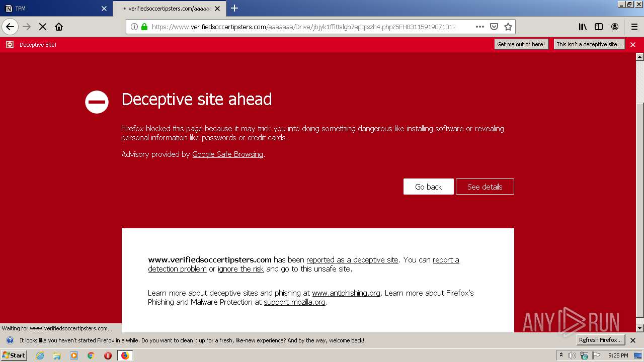This screenshot has width=644, height=362.
Task: Click the Refresh Firefox... button
Action: [x=600, y=340]
